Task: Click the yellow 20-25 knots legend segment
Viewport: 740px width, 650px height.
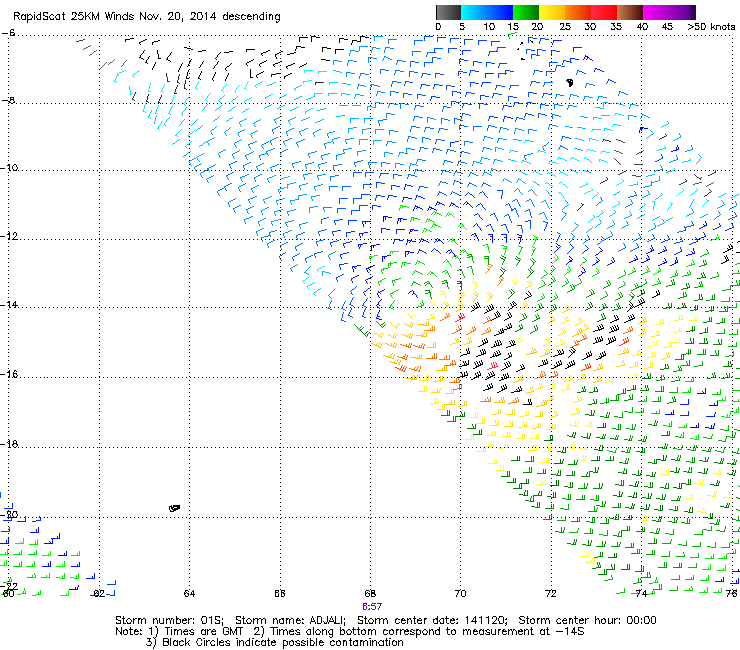Action: pos(552,12)
